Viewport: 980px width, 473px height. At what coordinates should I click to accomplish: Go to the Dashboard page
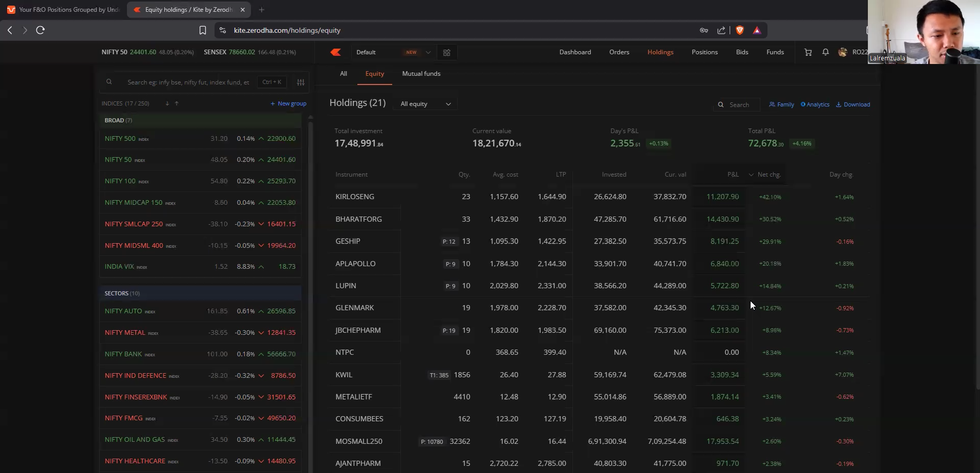click(575, 52)
